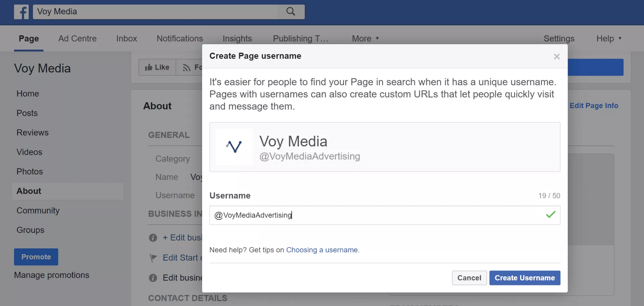
Task: Select Reviews in the left sidebar
Action: (33, 133)
